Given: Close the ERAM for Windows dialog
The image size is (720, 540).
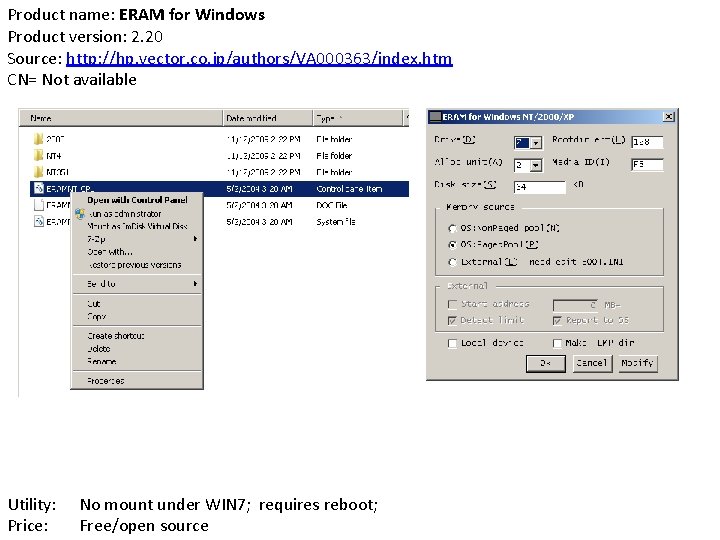Looking at the screenshot, I should (669, 117).
